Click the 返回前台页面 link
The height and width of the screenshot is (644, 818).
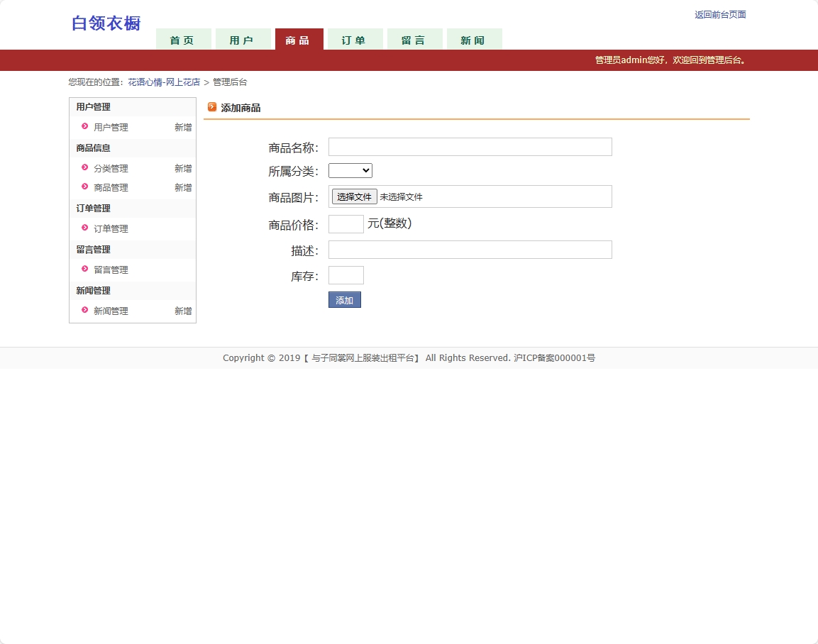pyautogui.click(x=719, y=14)
